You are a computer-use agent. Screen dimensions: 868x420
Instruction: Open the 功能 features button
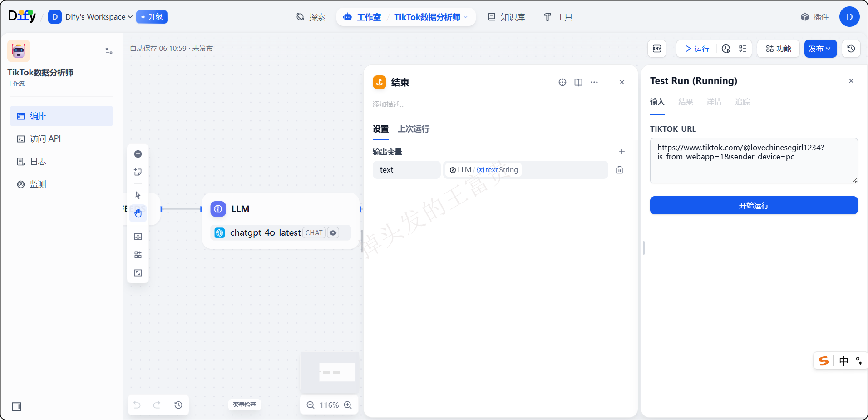coord(778,49)
